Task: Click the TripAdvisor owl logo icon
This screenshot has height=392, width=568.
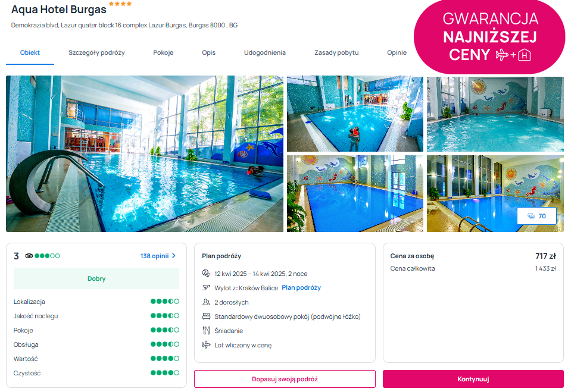Action: 29,256
